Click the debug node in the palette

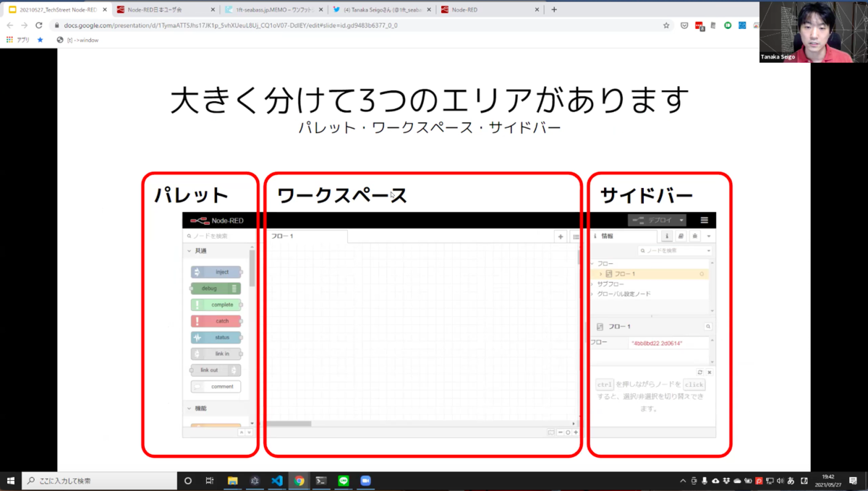coord(216,288)
